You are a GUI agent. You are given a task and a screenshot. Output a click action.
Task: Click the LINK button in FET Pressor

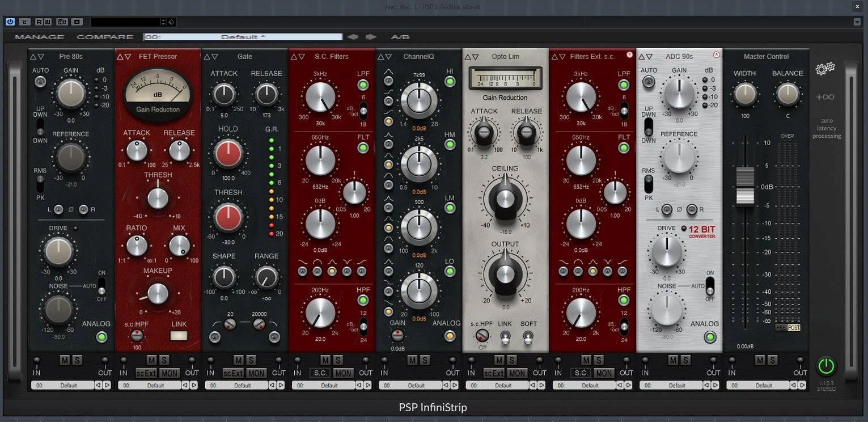tap(179, 335)
